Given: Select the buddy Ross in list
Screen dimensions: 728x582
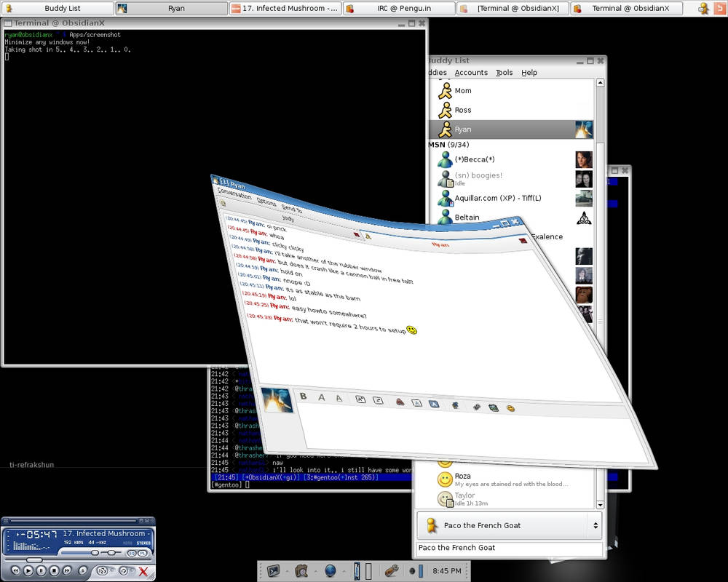Looking at the screenshot, I should [463, 110].
